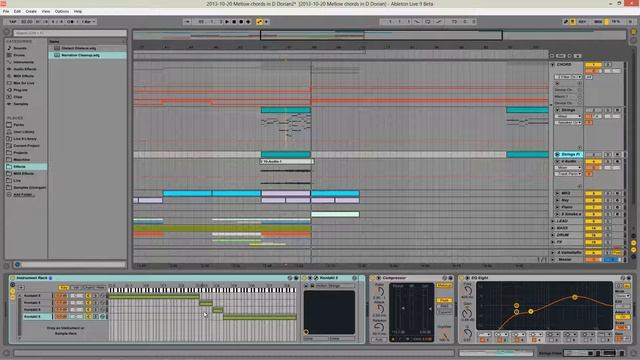Unfold the Master track
The height and width of the screenshot is (360, 640).
[x=553, y=260]
